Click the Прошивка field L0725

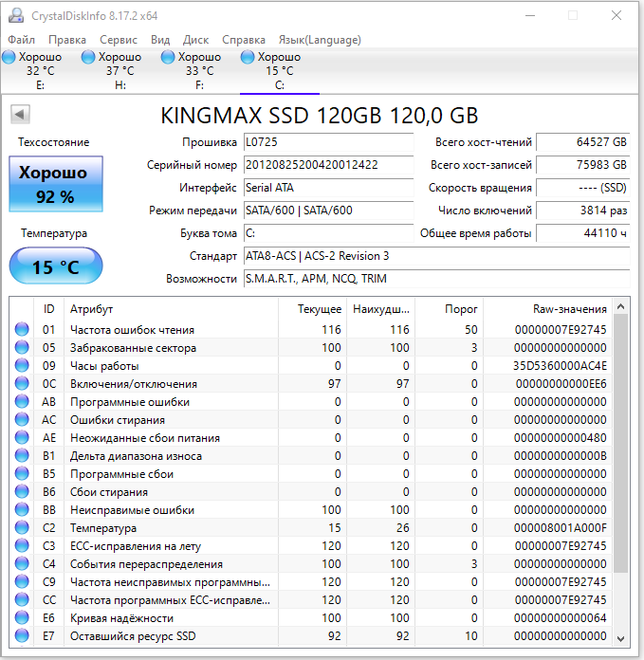[328, 142]
